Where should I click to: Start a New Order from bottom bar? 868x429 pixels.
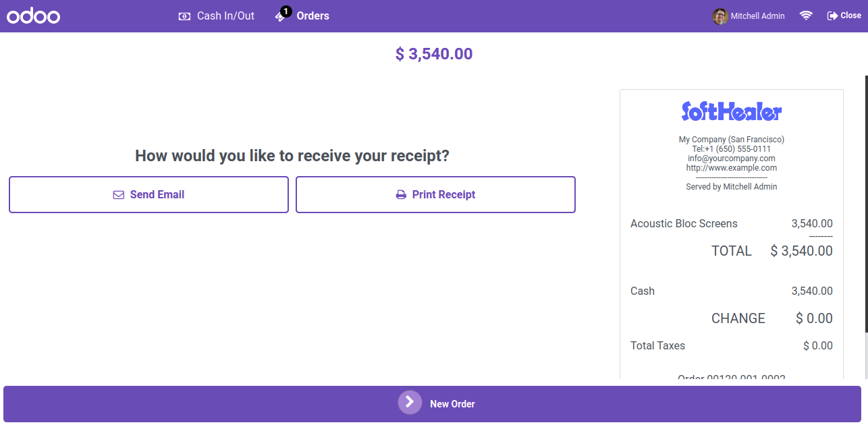(432, 404)
